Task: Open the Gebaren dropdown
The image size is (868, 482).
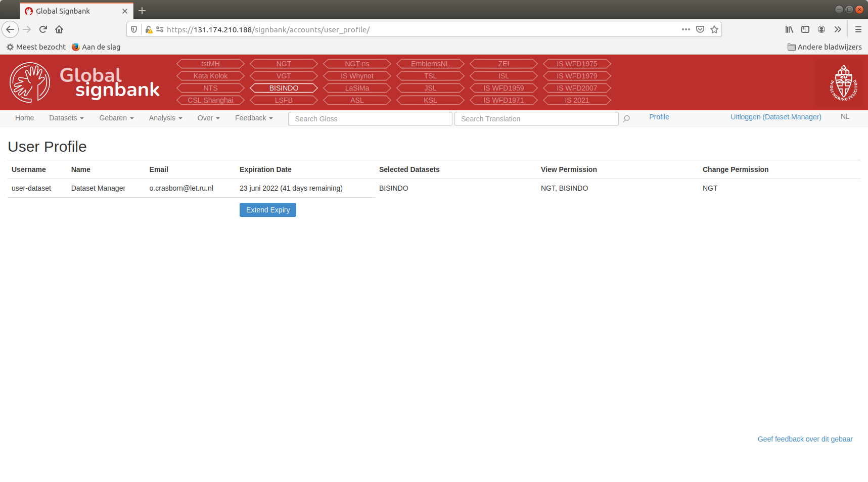Action: pos(116,118)
